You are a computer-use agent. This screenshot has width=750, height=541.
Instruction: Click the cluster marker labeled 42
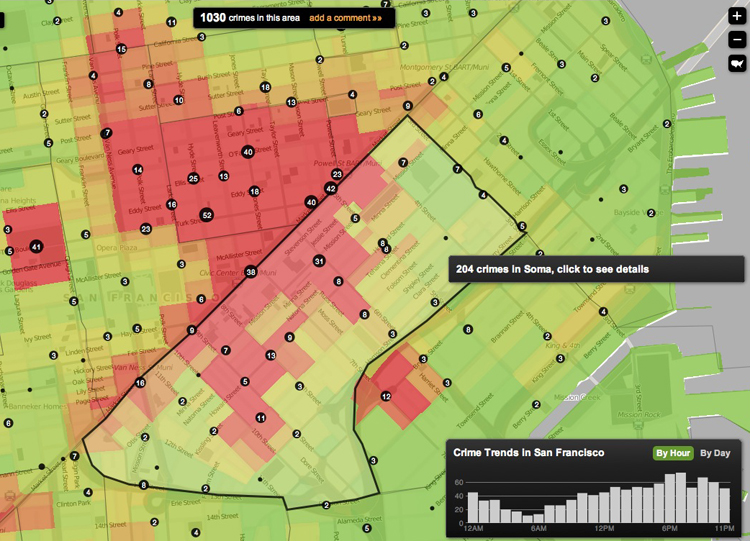(331, 188)
